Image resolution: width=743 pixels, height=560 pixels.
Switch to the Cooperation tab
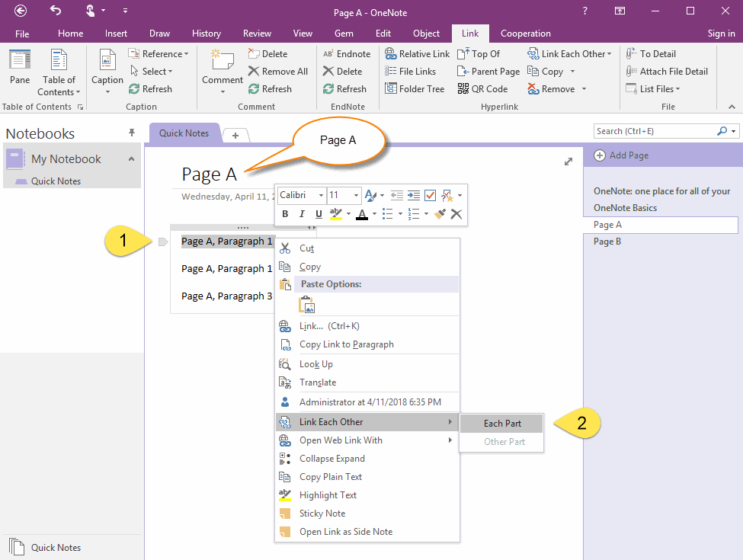coord(526,34)
